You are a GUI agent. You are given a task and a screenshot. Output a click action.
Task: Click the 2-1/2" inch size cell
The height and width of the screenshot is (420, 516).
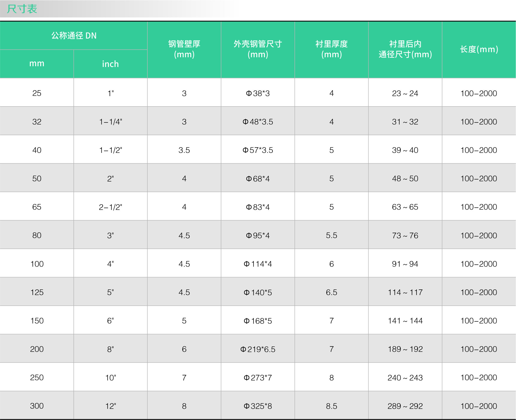(110, 207)
